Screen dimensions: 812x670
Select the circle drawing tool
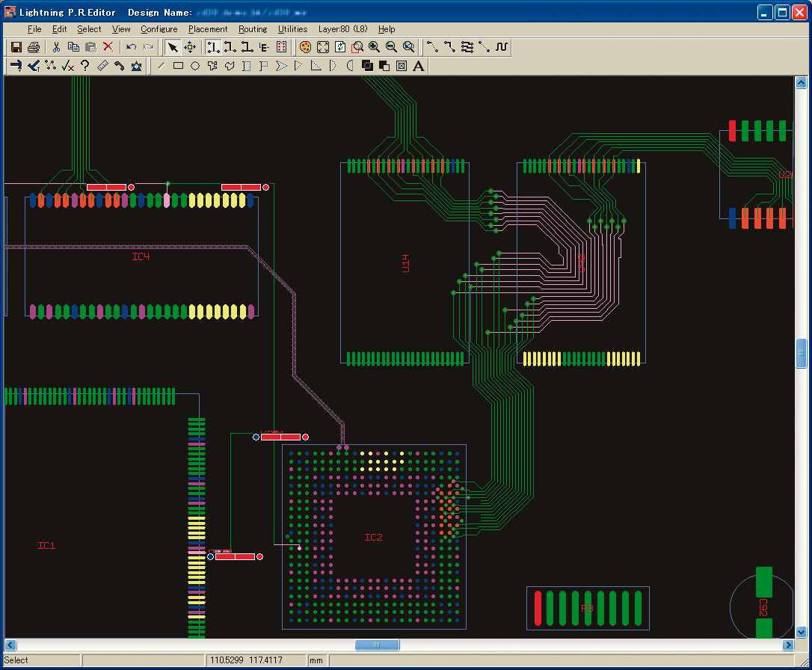click(x=195, y=66)
